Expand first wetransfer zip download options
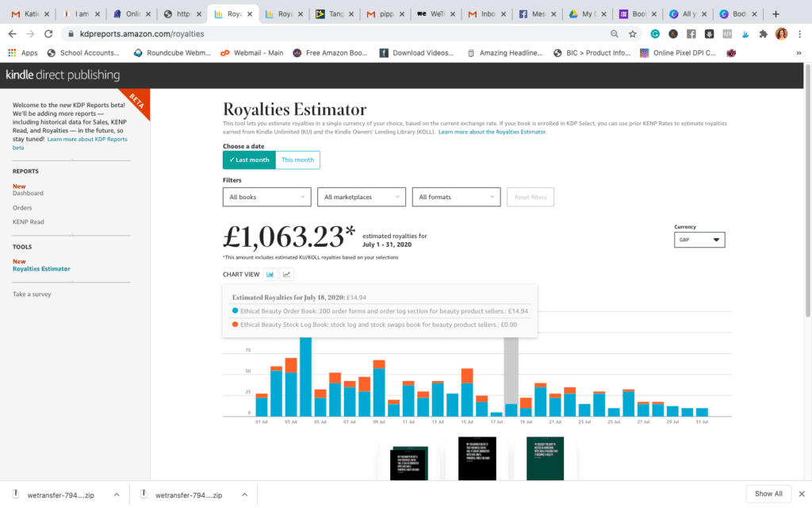This screenshot has width=812, height=508. pyautogui.click(x=117, y=495)
